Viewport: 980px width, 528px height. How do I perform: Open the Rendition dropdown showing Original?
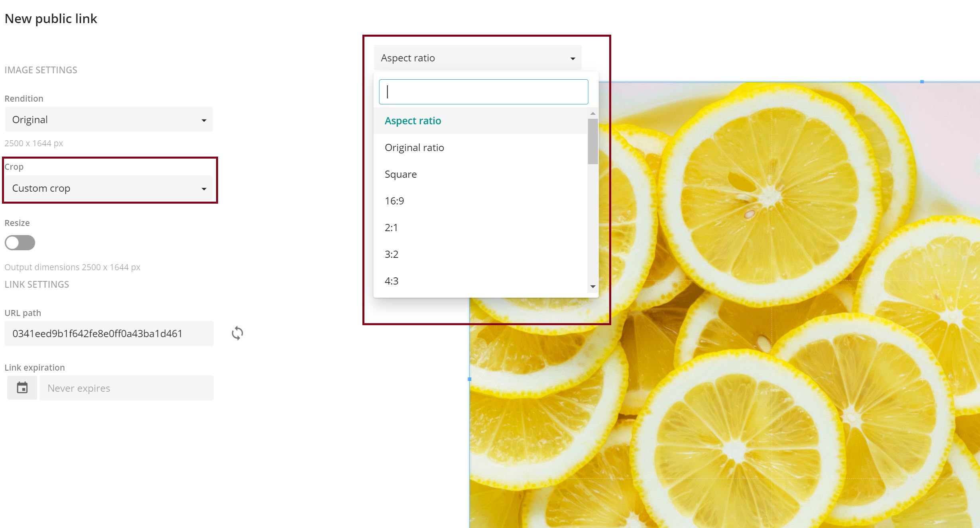(x=108, y=120)
